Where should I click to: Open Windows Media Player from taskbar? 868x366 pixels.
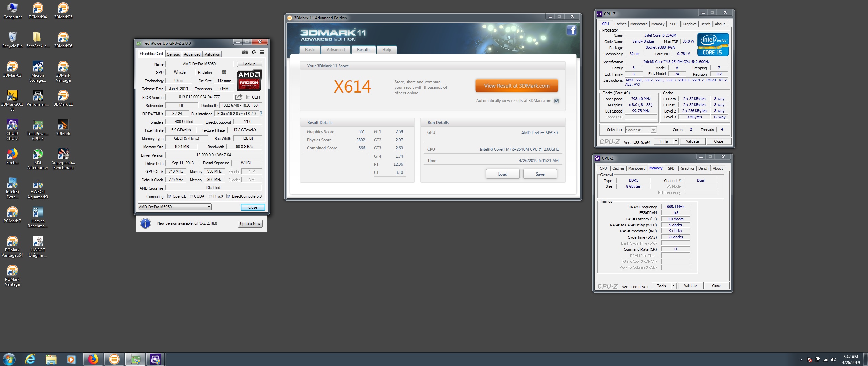pos(72,359)
